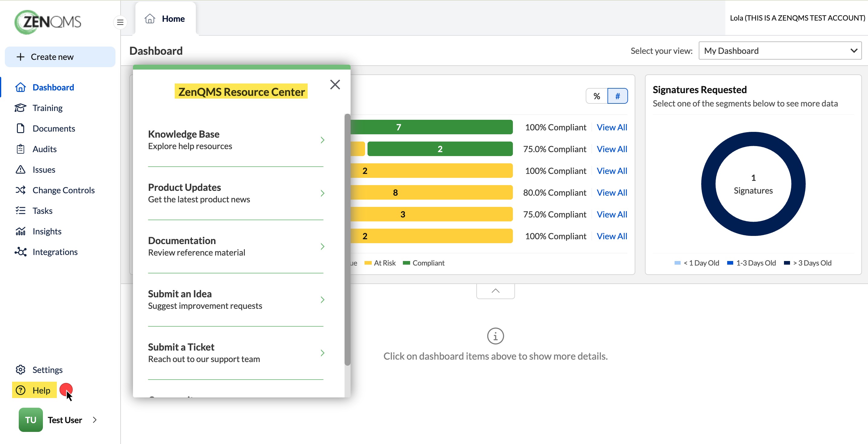
Task: Open the Home tab
Action: 165,18
